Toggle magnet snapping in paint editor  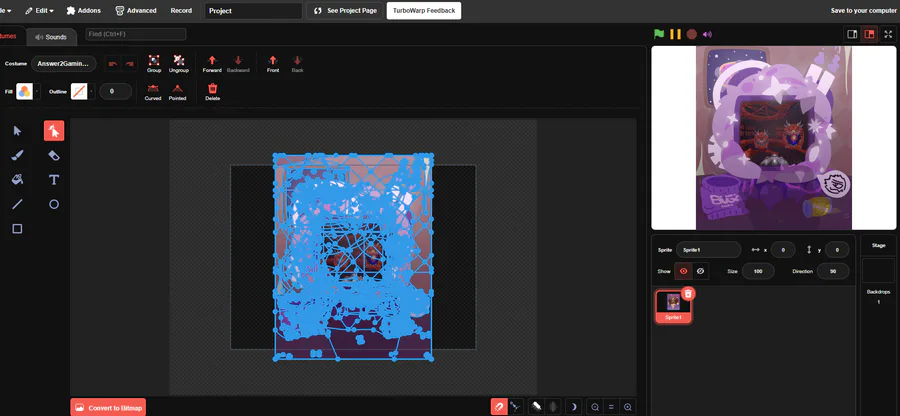pyautogui.click(x=499, y=407)
